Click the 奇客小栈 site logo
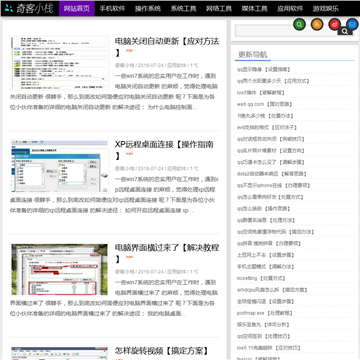The height and width of the screenshot is (360, 360). (x=30, y=8)
